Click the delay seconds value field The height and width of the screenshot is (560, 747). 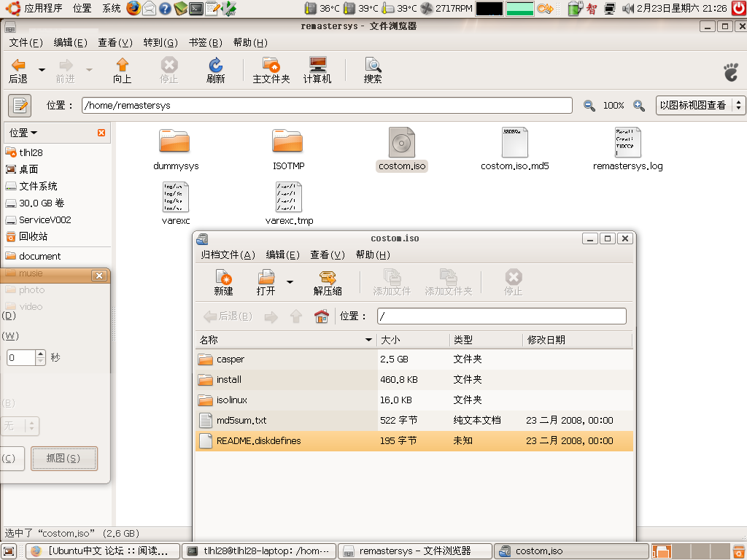pos(21,357)
